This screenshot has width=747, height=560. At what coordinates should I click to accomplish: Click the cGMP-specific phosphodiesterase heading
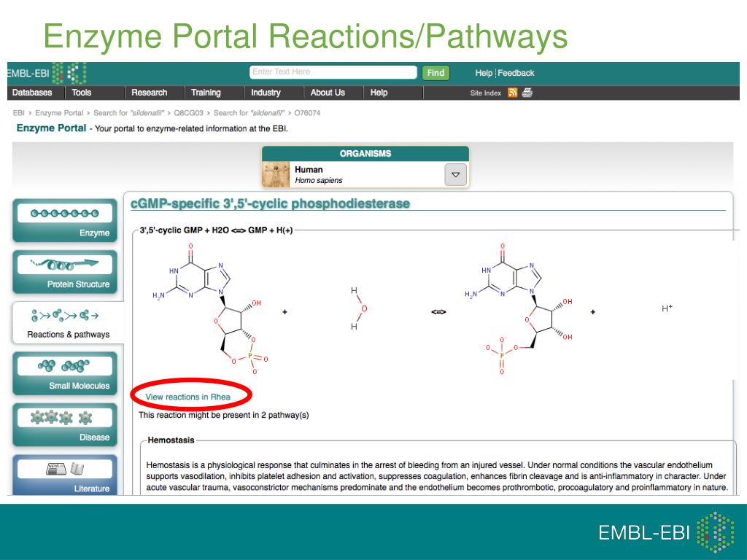tap(270, 204)
